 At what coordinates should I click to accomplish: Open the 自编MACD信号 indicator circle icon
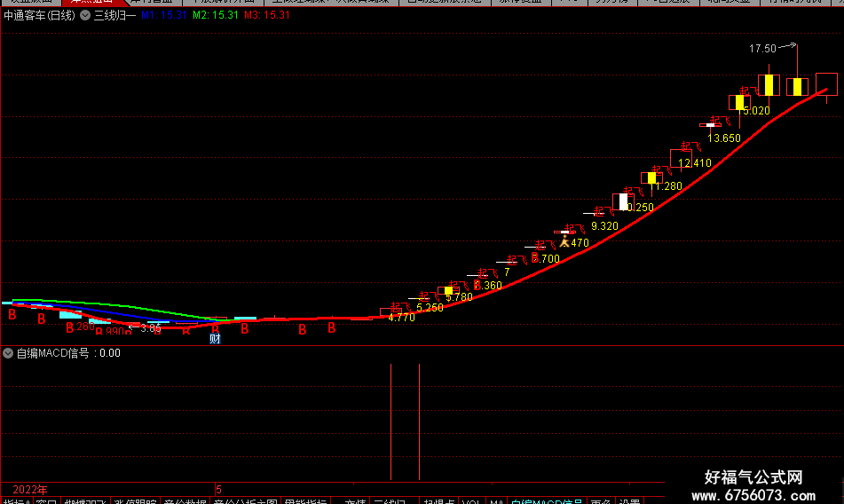[8, 353]
